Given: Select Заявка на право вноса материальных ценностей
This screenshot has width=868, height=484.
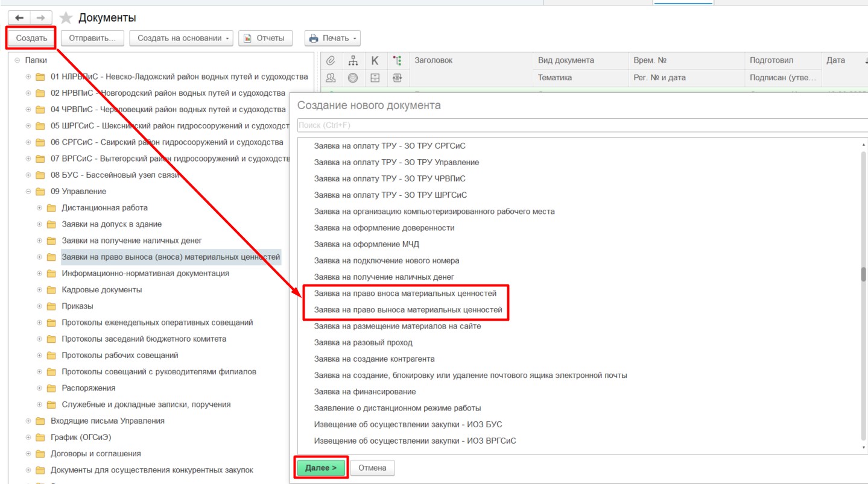Looking at the screenshot, I should (x=405, y=294).
